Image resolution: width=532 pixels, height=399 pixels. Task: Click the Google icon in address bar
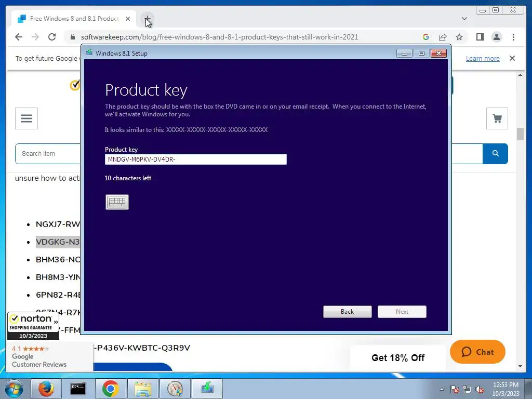point(426,37)
